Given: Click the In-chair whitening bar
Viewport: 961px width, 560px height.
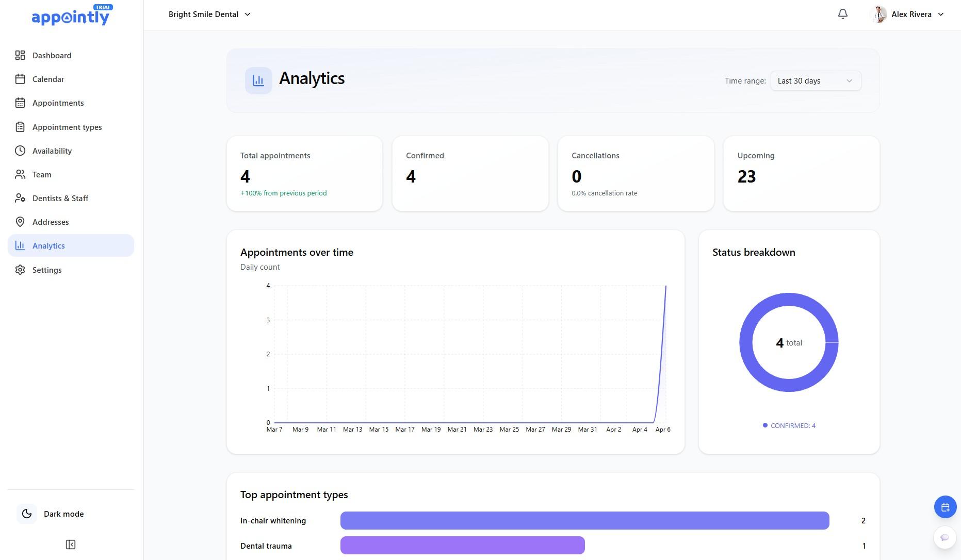Looking at the screenshot, I should [x=584, y=520].
